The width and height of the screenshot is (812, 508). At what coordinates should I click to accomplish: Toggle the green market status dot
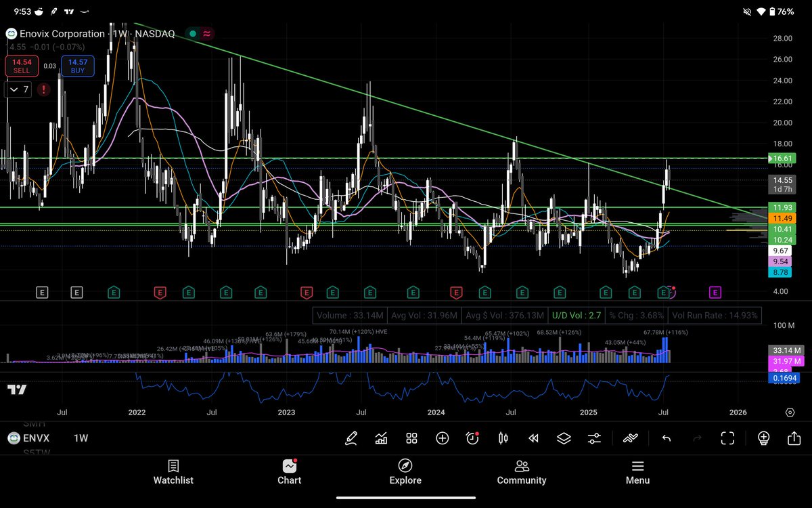(x=193, y=33)
